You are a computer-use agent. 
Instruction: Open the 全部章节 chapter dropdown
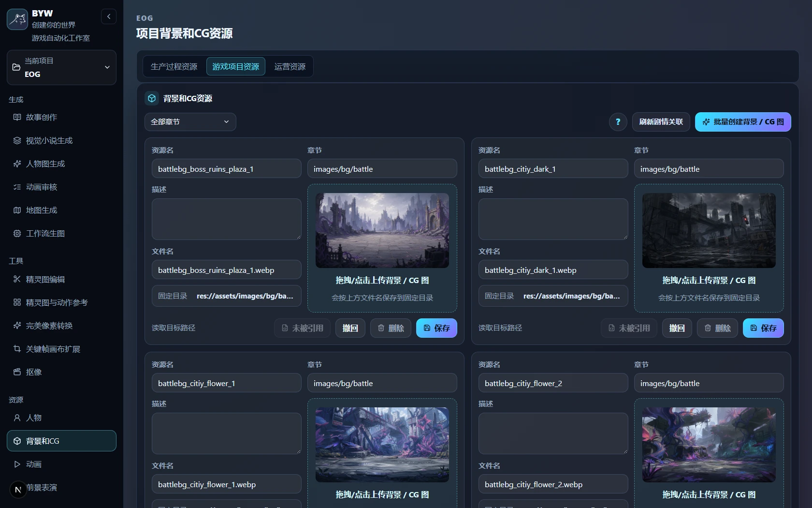[190, 122]
